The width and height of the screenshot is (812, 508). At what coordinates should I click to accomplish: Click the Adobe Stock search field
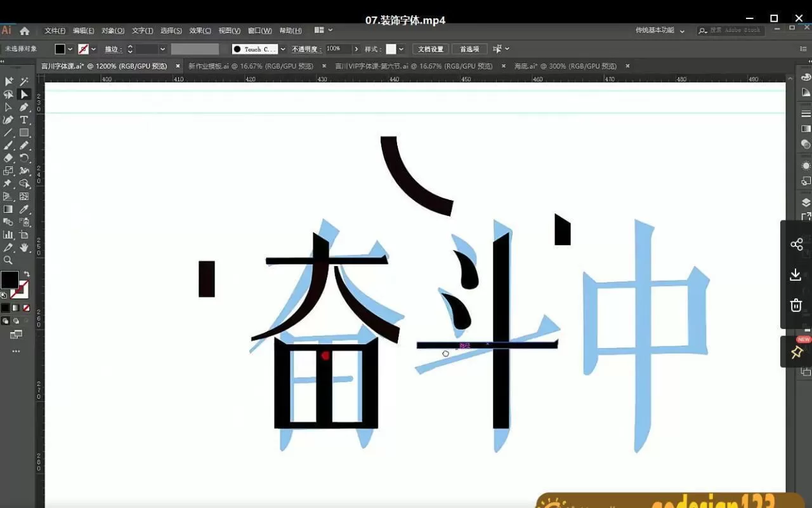click(x=730, y=30)
